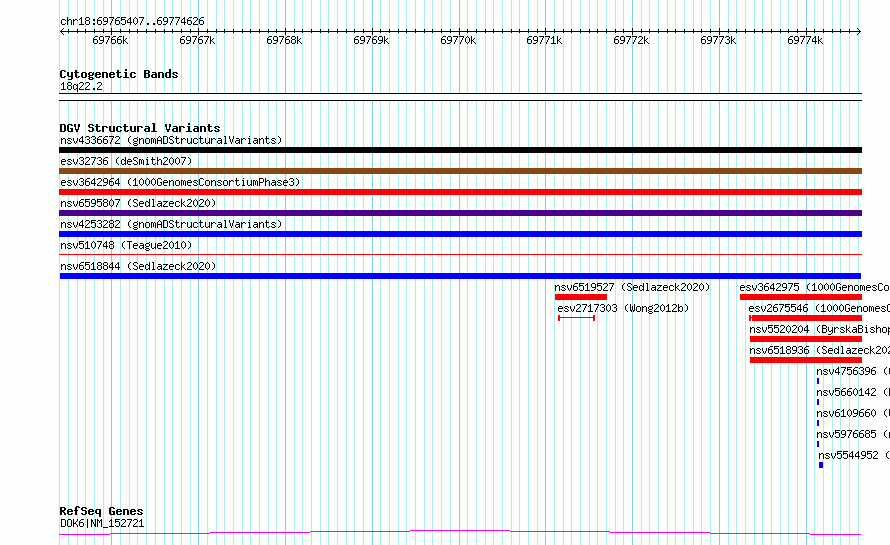This screenshot has height=545, width=890.
Task: Open nsv6595807 (Sedlazeck2020) label
Action: [138, 203]
